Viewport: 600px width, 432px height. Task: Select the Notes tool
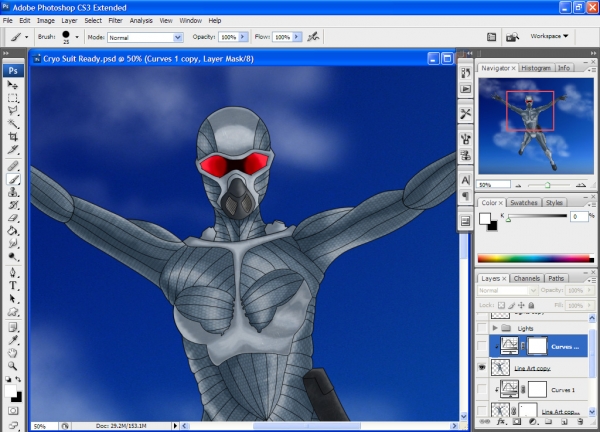pyautogui.click(x=13, y=327)
